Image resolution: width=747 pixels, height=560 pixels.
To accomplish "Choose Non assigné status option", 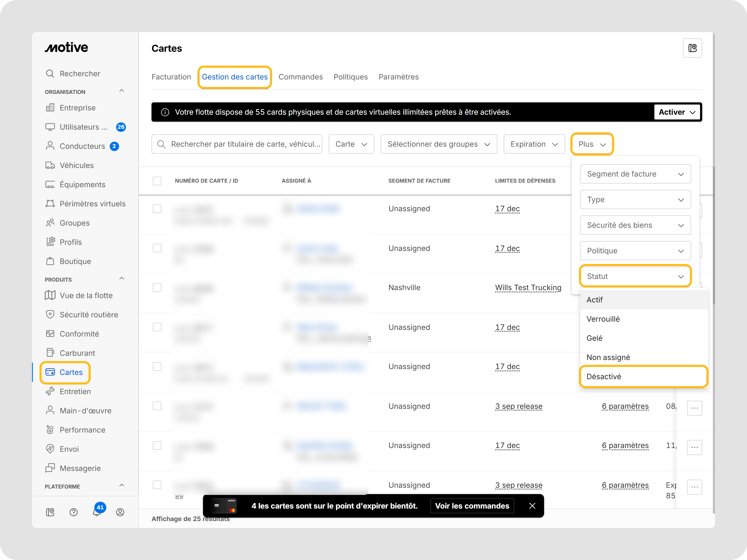I will point(644,358).
